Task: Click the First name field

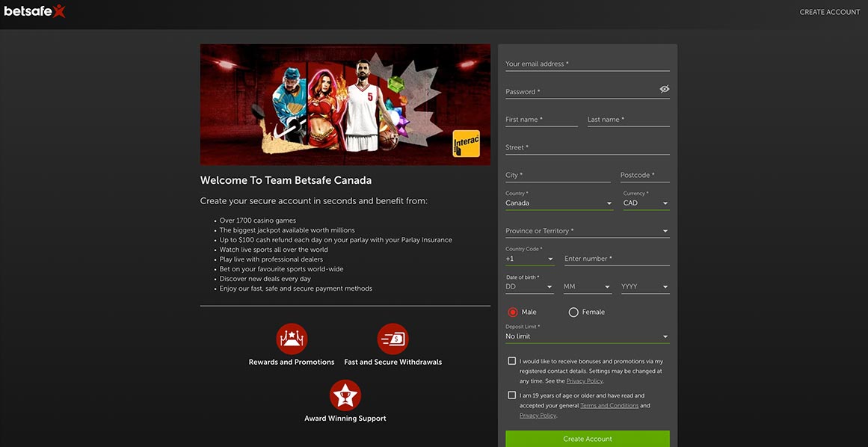Action: pos(541,120)
